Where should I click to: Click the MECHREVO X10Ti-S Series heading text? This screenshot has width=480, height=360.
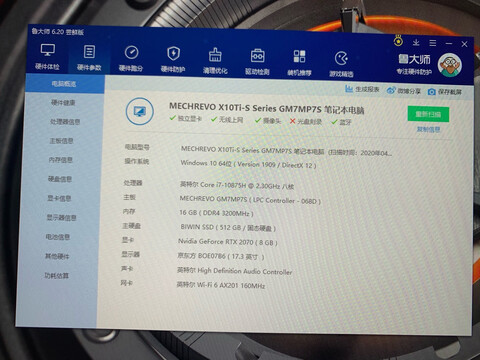266,108
